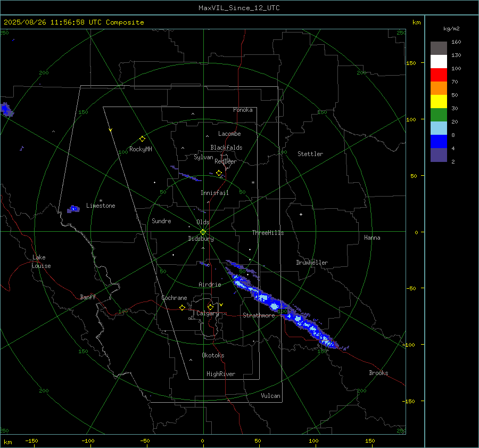Select the white 100-130 legend color
The width and height of the screenshot is (479, 448).
point(439,61)
